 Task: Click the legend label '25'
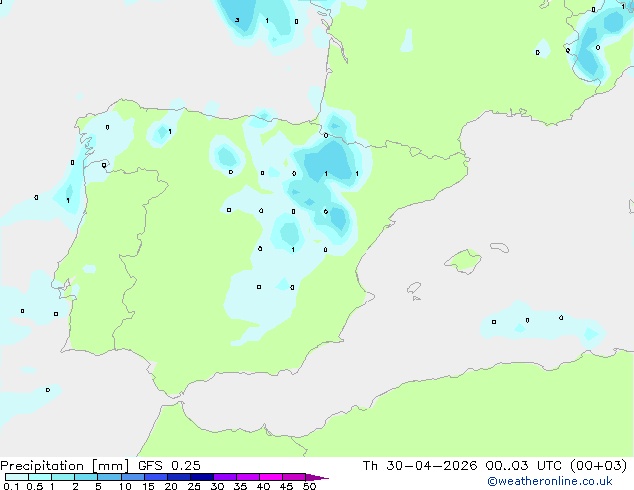[194, 486]
